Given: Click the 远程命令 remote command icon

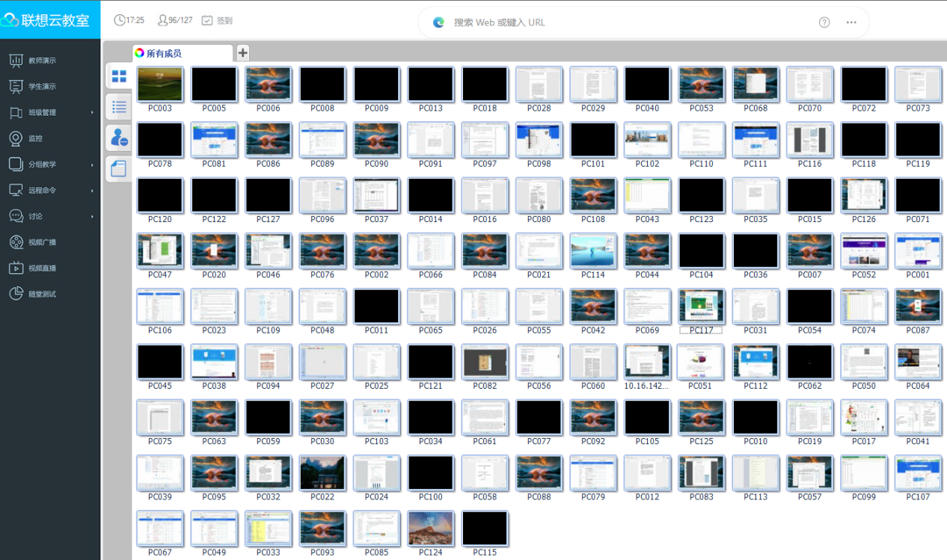Looking at the screenshot, I should 16,190.
